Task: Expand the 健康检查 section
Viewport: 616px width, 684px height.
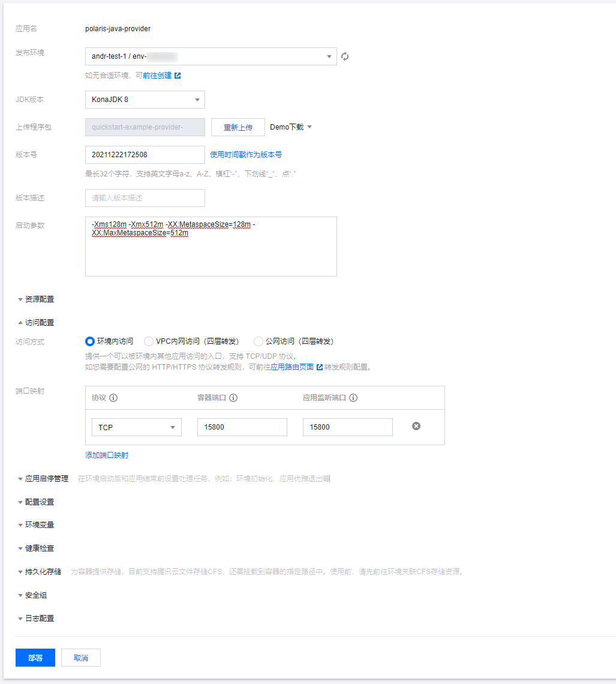Action: (39, 548)
